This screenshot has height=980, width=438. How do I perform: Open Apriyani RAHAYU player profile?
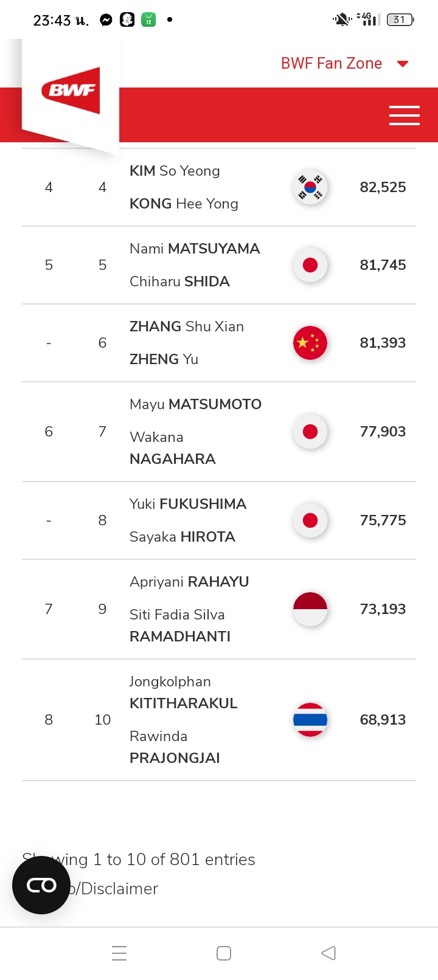click(189, 582)
